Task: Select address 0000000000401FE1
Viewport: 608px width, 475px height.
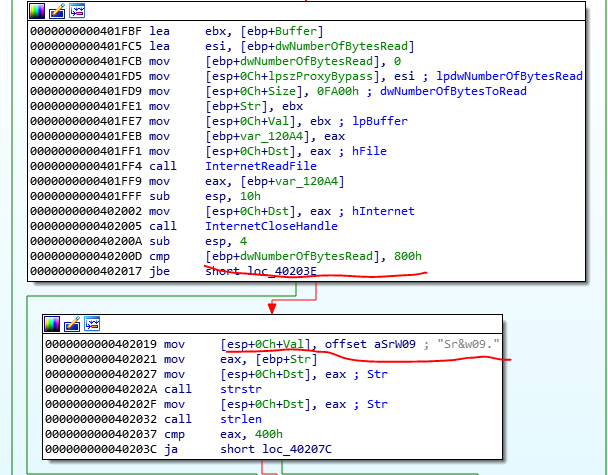Action: pos(86,106)
